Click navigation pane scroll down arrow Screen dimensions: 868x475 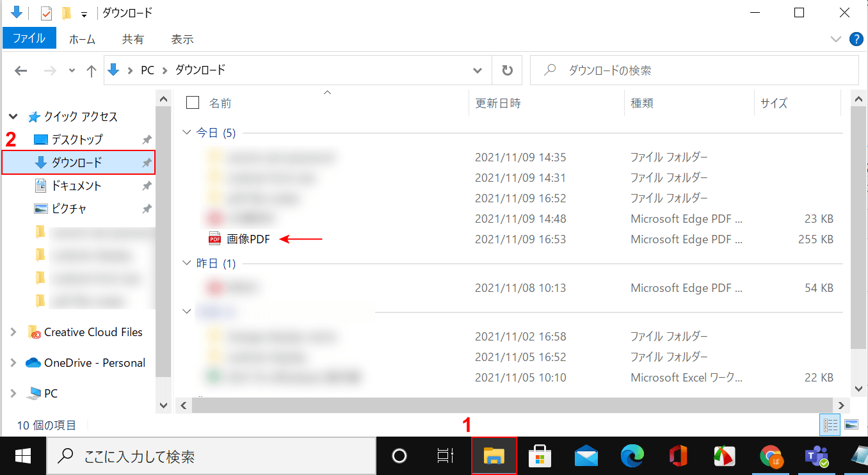point(164,405)
